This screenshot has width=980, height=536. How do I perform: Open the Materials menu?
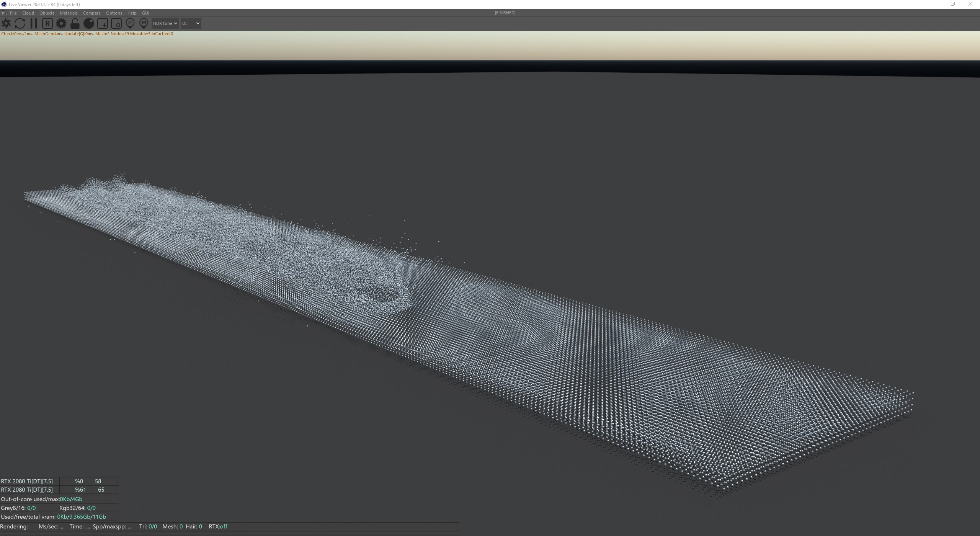coord(69,13)
